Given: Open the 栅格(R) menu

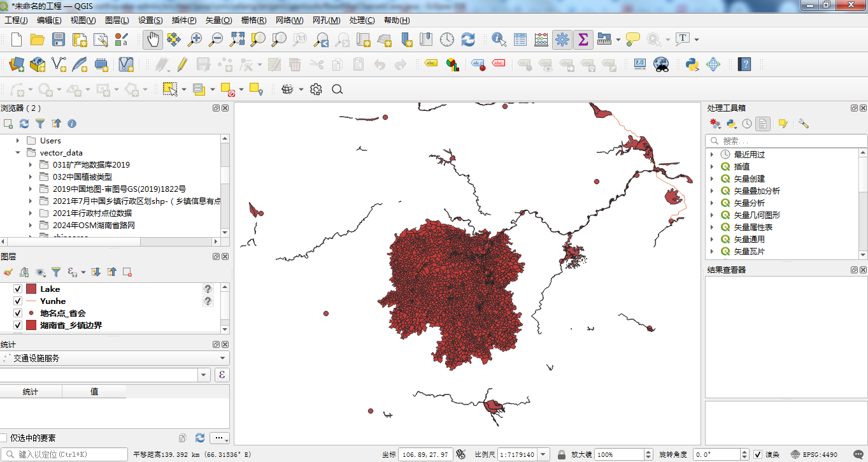Looking at the screenshot, I should click(253, 20).
